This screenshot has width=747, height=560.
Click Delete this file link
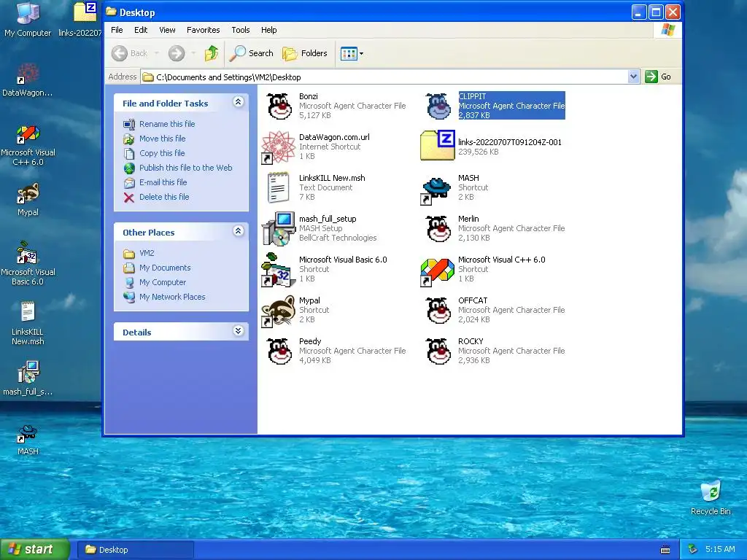pyautogui.click(x=164, y=197)
